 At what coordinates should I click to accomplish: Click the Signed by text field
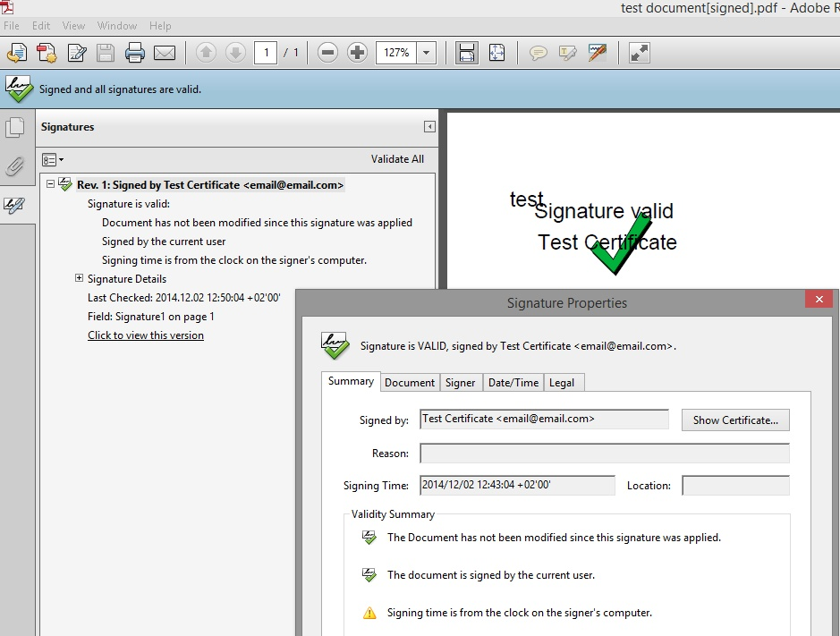544,419
